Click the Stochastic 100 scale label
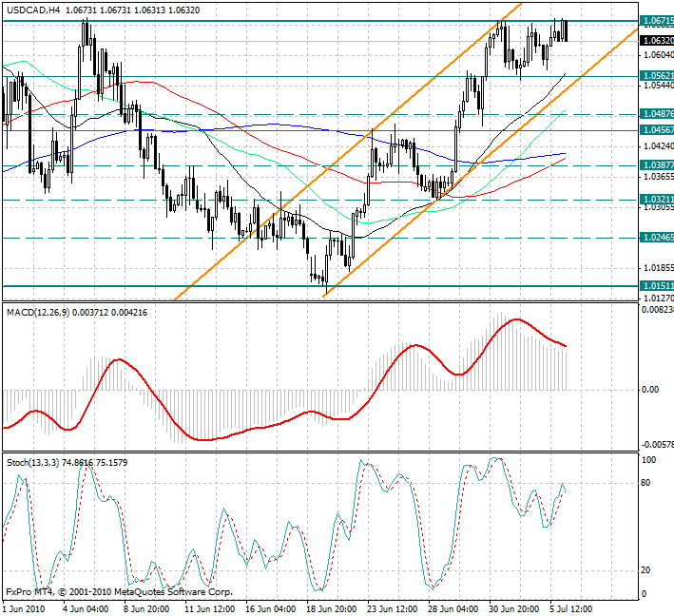The image size is (674, 616). pyautogui.click(x=648, y=460)
